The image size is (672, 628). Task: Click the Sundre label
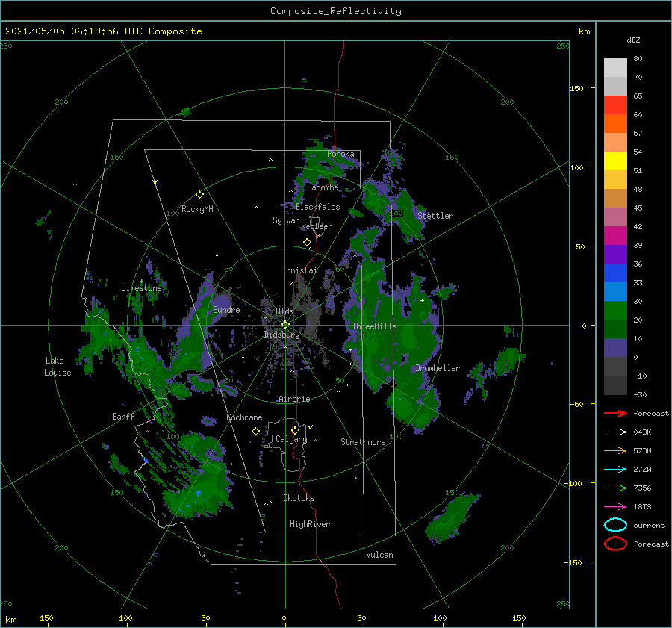tap(226, 309)
